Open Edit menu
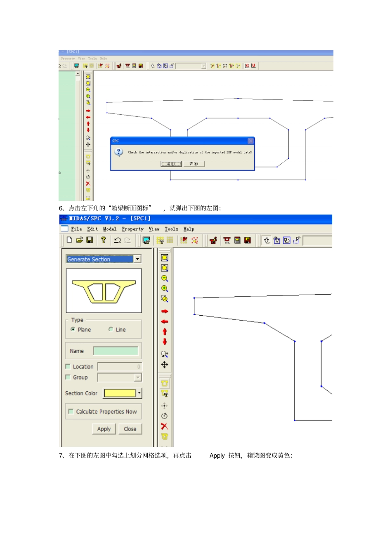 click(x=92, y=229)
